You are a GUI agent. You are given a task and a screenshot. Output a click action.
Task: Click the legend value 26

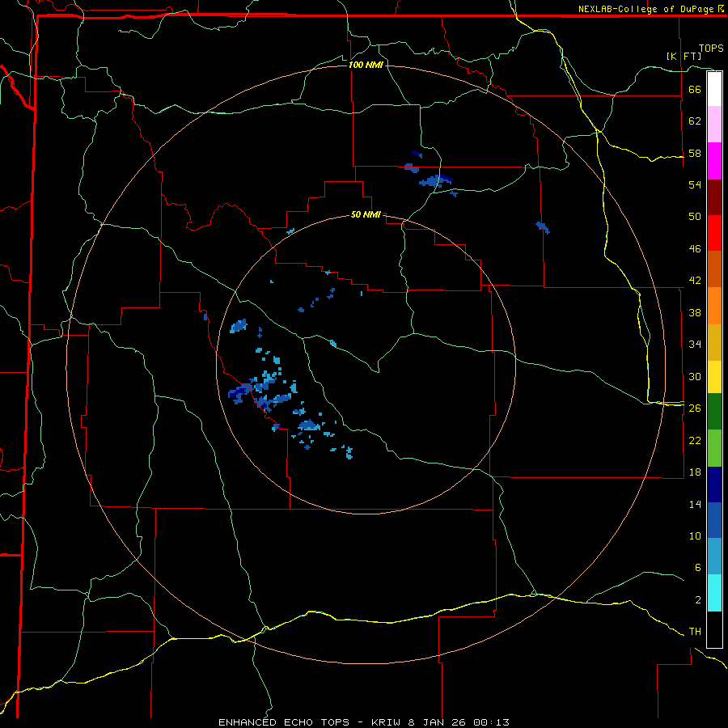(x=695, y=408)
